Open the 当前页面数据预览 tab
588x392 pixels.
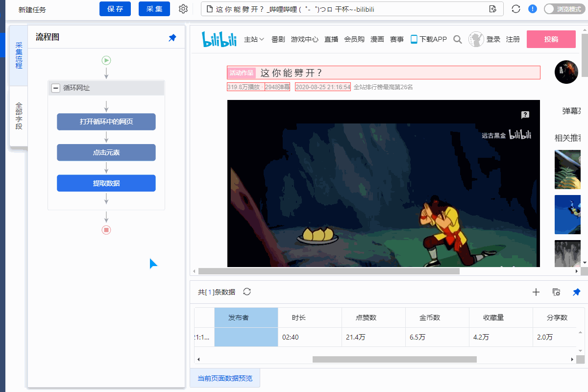225,378
